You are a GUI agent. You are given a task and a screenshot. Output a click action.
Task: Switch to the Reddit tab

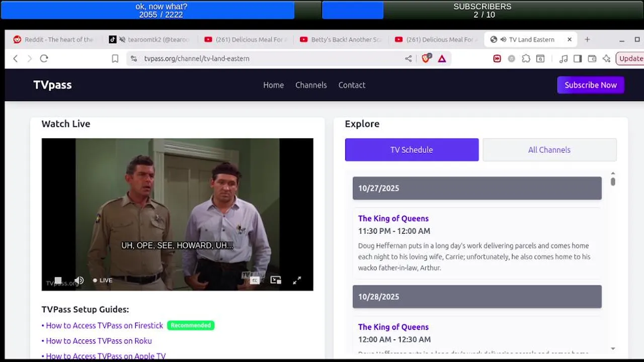pyautogui.click(x=54, y=40)
